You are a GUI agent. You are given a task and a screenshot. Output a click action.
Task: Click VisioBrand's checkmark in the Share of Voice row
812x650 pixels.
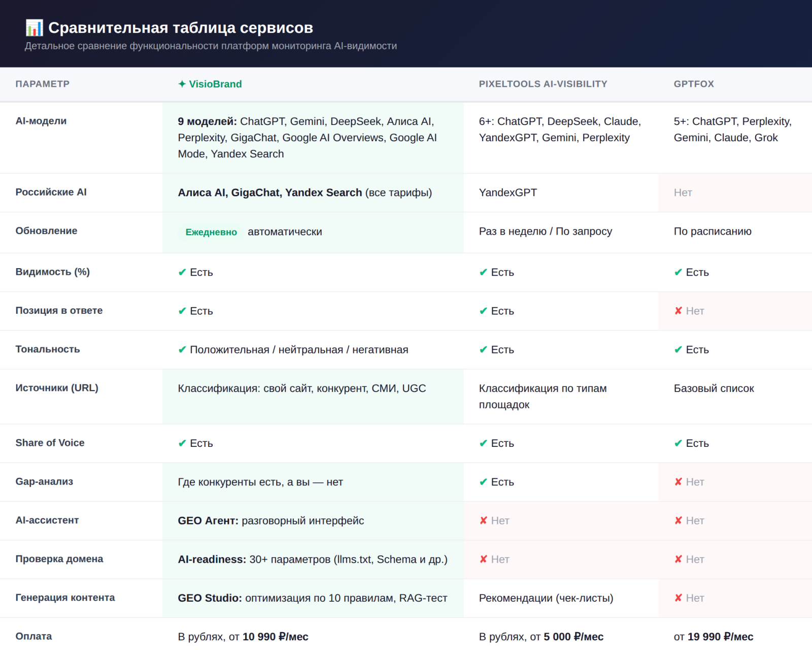point(182,443)
